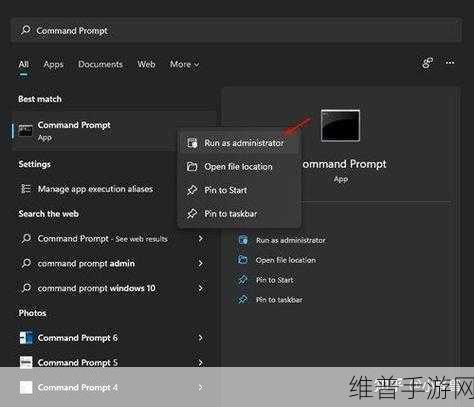Click the shield icon beside context menu Run as administrator
Screen dimensions: 474x407
point(192,143)
